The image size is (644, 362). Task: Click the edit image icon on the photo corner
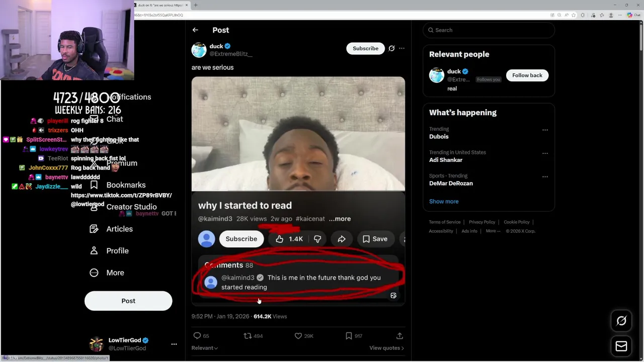[x=393, y=296]
